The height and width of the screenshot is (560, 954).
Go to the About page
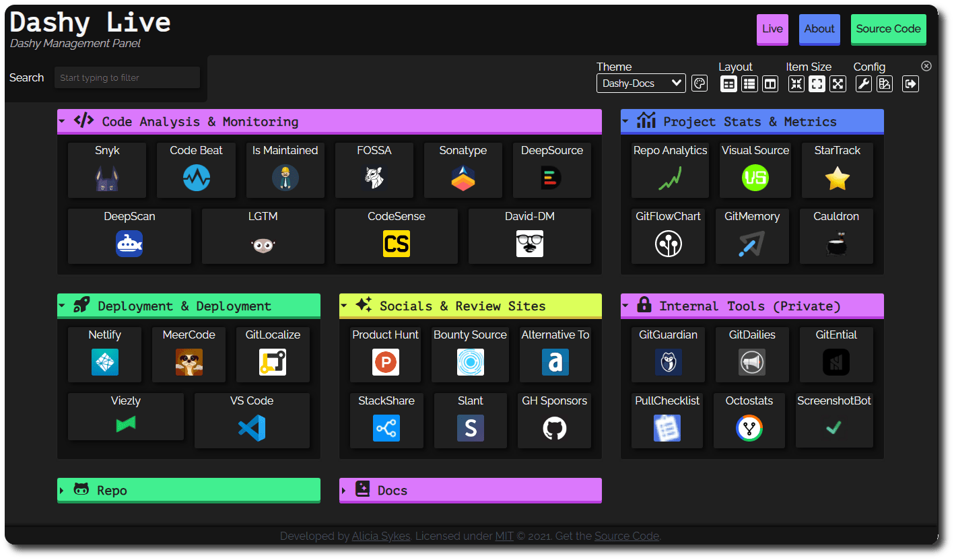pyautogui.click(x=819, y=30)
